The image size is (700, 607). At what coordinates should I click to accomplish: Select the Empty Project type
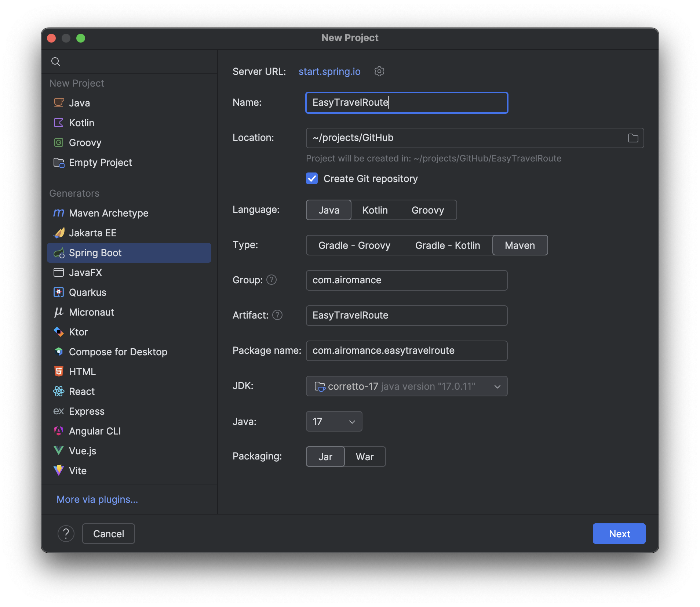(x=129, y=162)
